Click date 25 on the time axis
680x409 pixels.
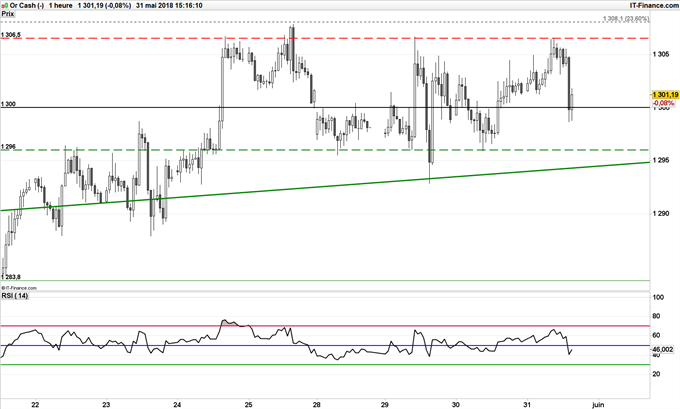point(248,405)
